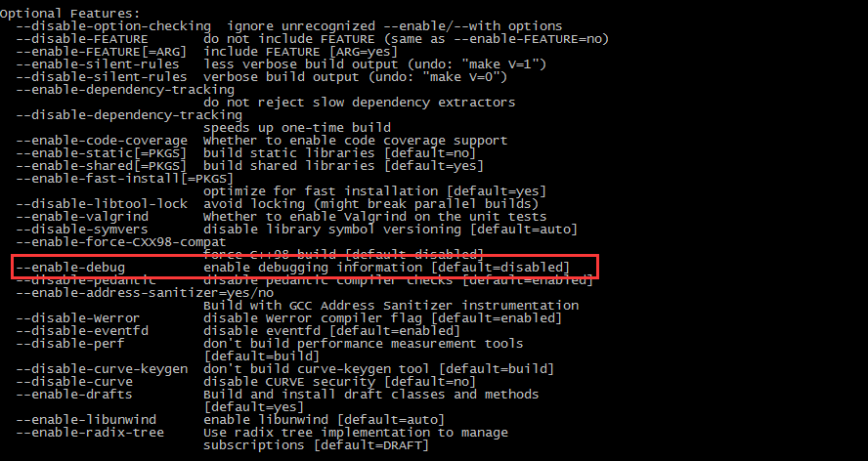Screen dimensions: 868x461
Task: Click the --enable-code-coverage option
Action: (102, 140)
